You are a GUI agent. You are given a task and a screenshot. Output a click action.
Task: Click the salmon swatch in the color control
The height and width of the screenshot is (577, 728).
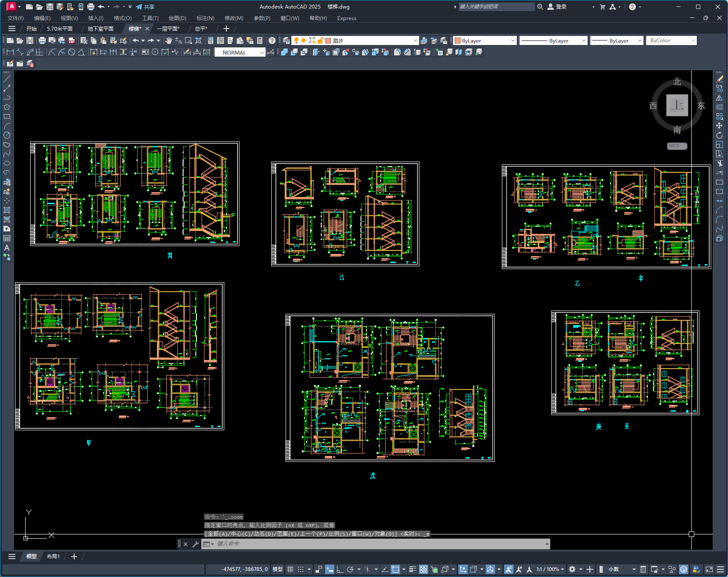coord(458,40)
